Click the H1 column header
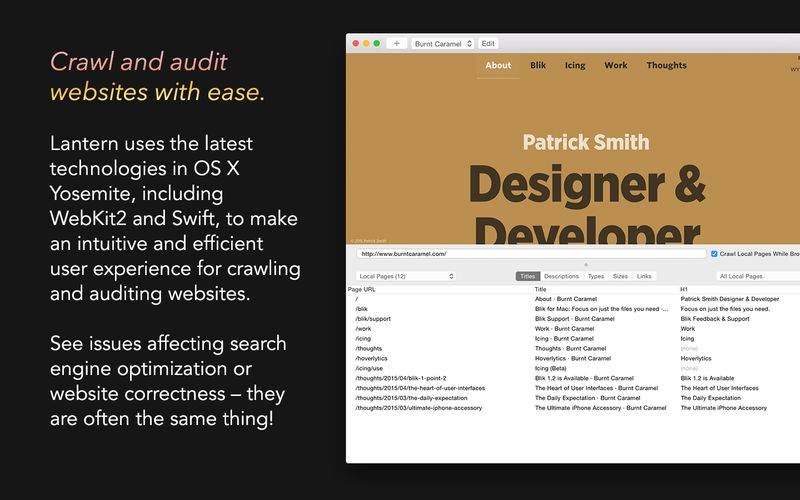 coord(684,289)
